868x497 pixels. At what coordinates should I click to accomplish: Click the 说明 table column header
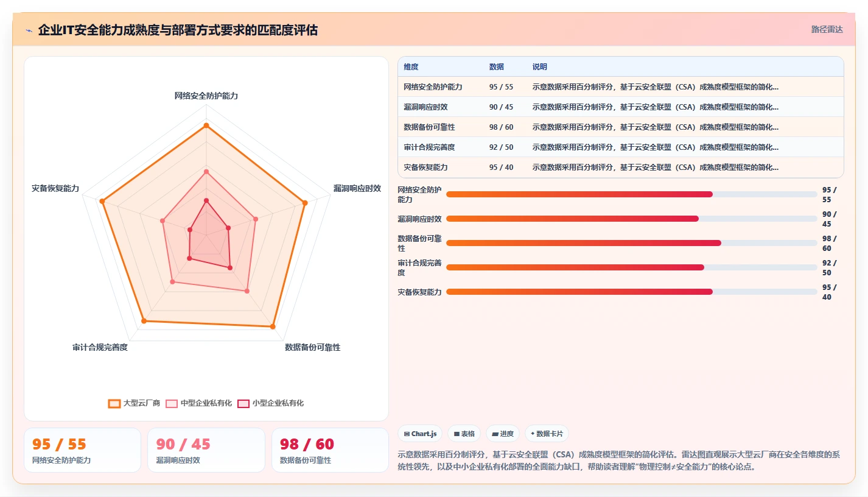(x=539, y=67)
